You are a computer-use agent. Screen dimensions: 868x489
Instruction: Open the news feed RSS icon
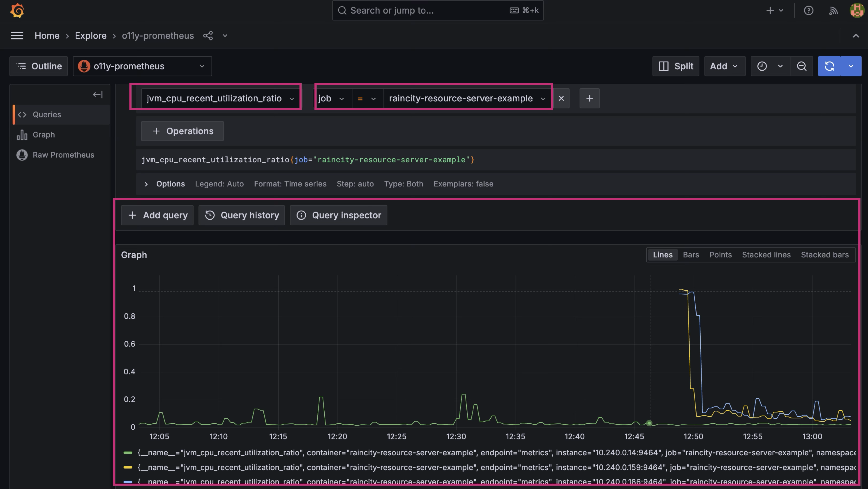[833, 11]
